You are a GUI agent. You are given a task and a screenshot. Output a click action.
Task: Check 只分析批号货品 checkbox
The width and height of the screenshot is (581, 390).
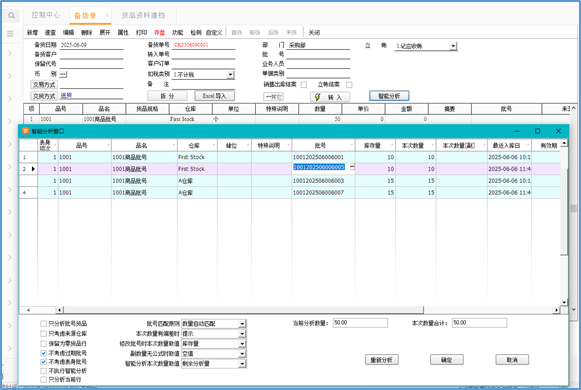pos(43,324)
